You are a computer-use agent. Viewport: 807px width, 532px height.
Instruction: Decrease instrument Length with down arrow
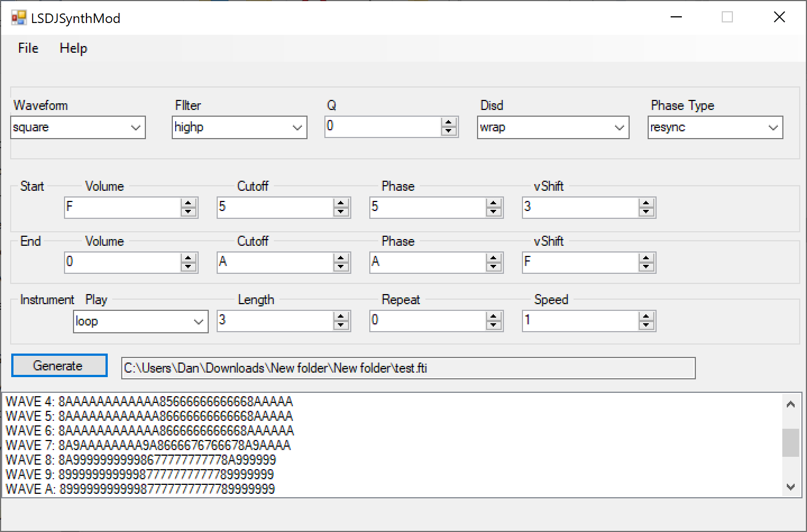(341, 325)
